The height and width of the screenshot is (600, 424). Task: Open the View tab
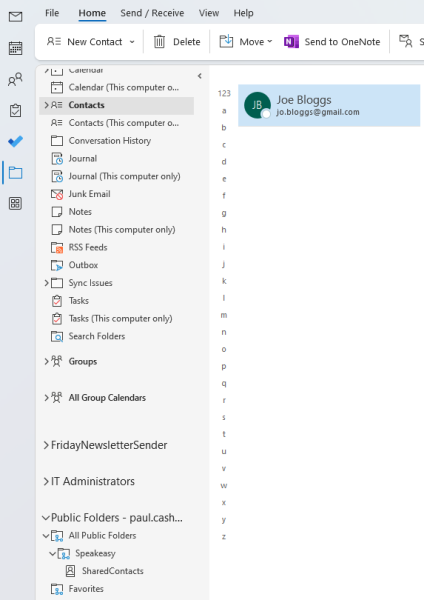pos(209,13)
